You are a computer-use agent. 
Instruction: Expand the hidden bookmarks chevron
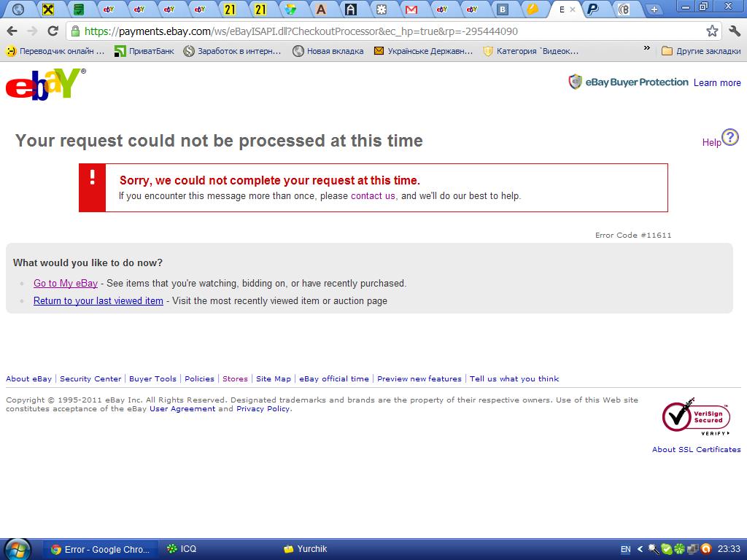pos(646,48)
